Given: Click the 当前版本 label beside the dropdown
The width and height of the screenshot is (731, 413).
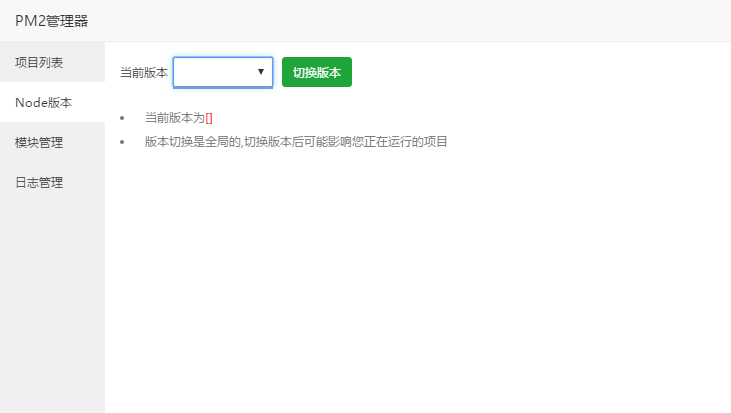Looking at the screenshot, I should (144, 73).
